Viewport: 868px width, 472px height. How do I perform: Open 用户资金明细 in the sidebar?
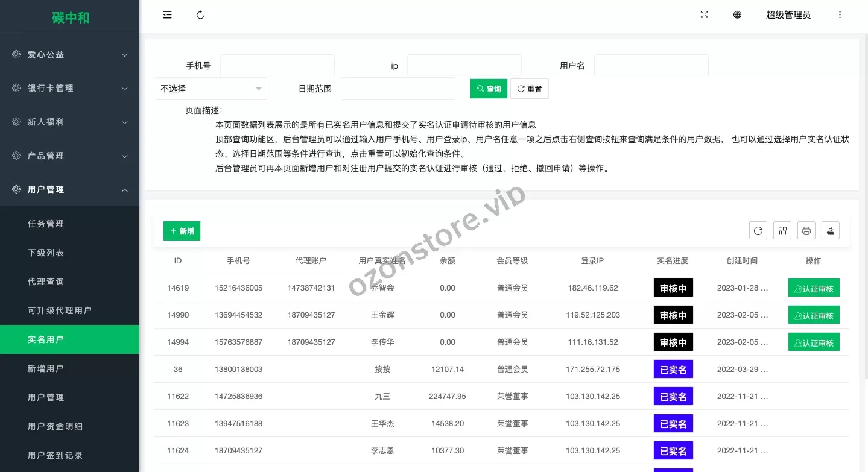point(55,426)
